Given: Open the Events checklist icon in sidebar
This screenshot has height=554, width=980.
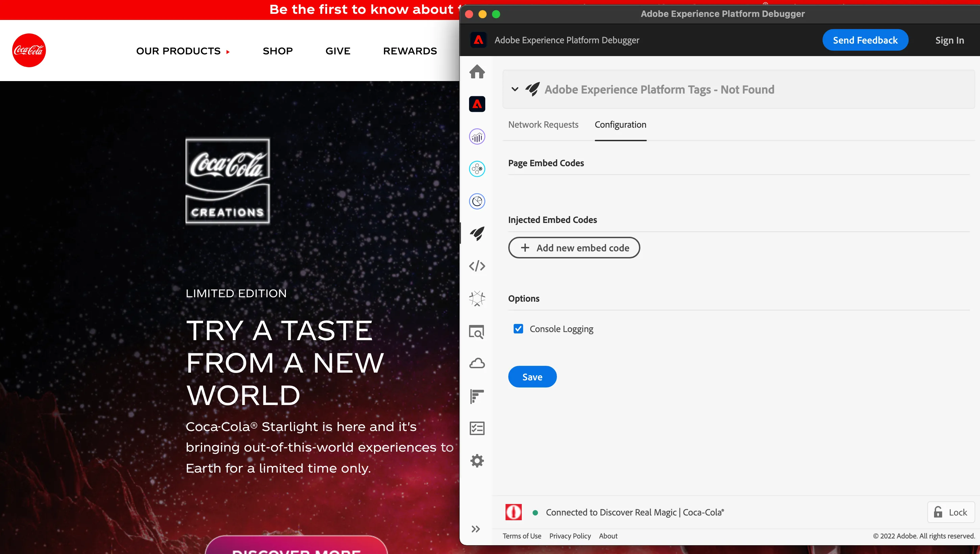Looking at the screenshot, I should 477,428.
